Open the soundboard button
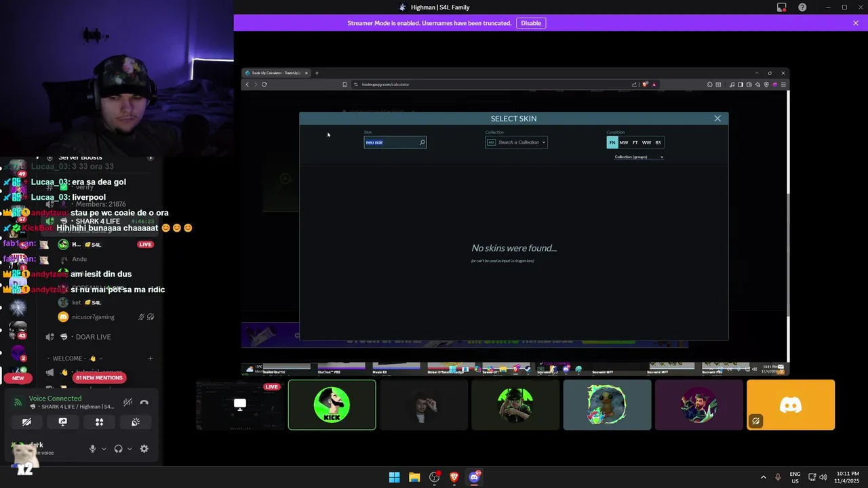Screen dimensions: 868x488 [136, 422]
